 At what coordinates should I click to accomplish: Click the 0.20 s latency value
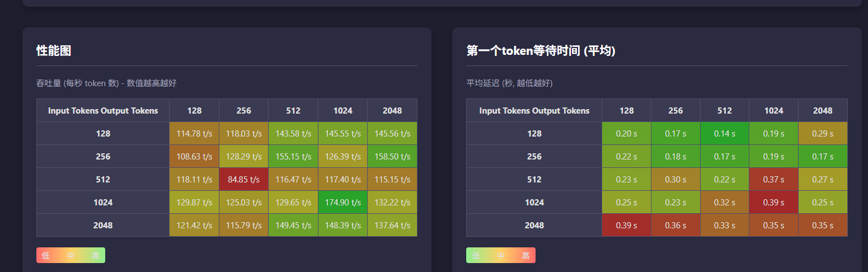tap(626, 134)
